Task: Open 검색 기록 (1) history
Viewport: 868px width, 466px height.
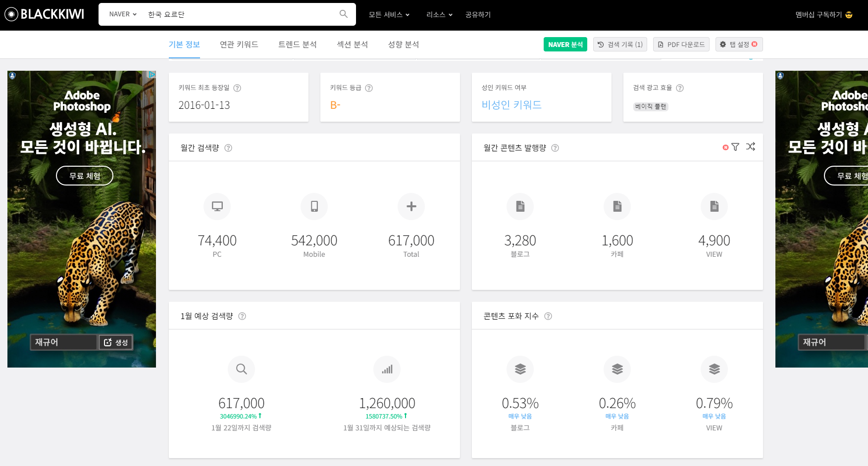Action: [620, 45]
